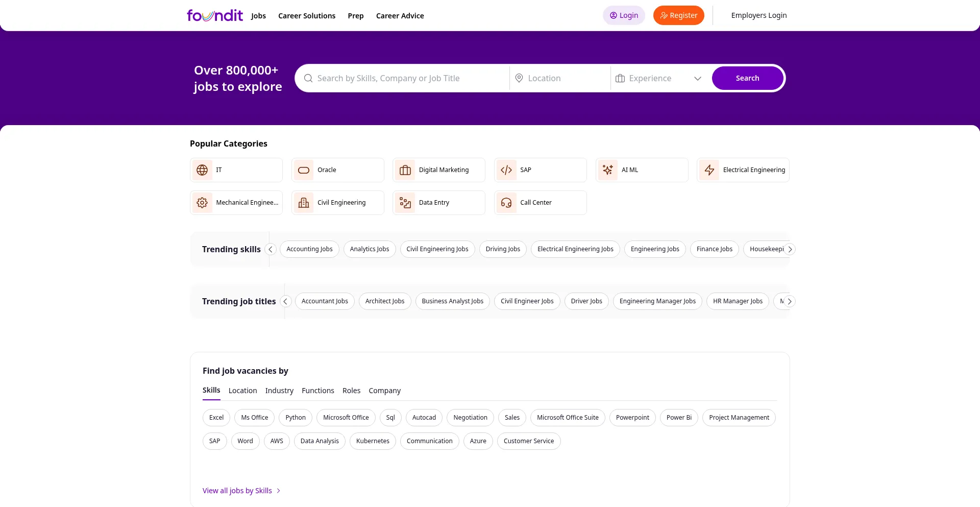Click the AI ML sparkles icon
The height and width of the screenshot is (507, 980).
click(x=608, y=170)
